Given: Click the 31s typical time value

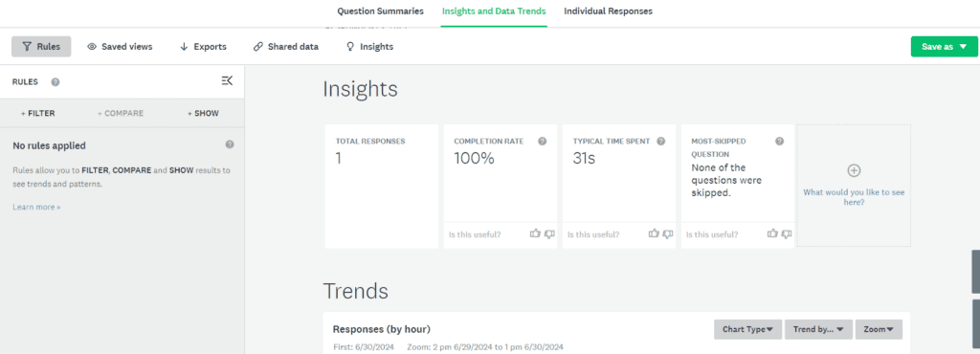Looking at the screenshot, I should tap(584, 159).
